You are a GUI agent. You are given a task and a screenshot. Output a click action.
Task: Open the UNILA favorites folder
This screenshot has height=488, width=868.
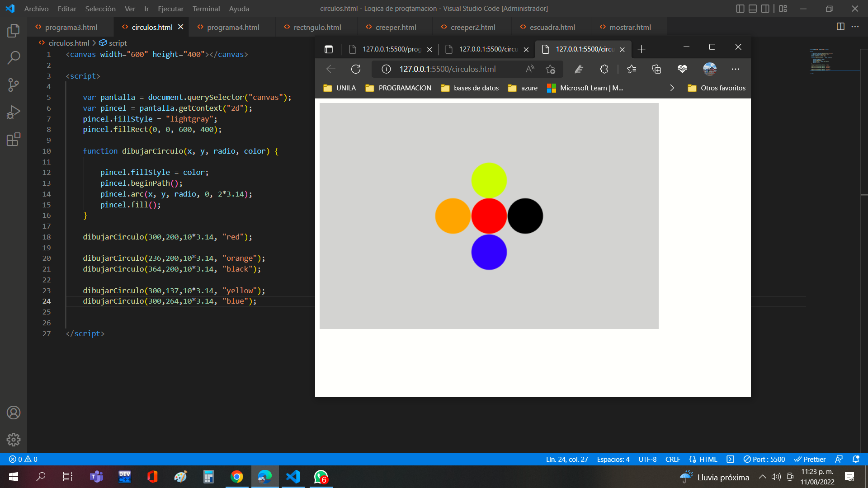point(340,88)
